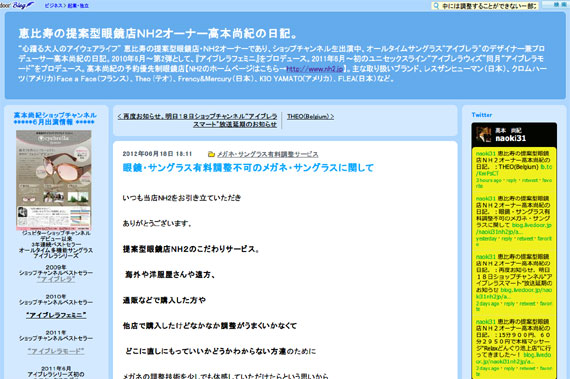
Task: Open the "アイブレラ" 2009 bestseller link
Action: pyautogui.click(x=56, y=279)
